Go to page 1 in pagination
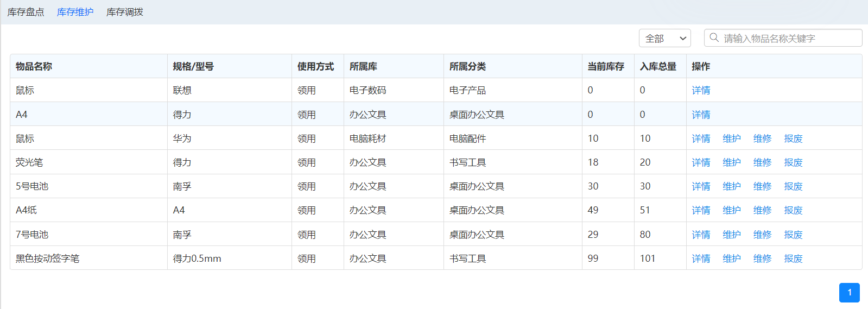 [x=849, y=293]
